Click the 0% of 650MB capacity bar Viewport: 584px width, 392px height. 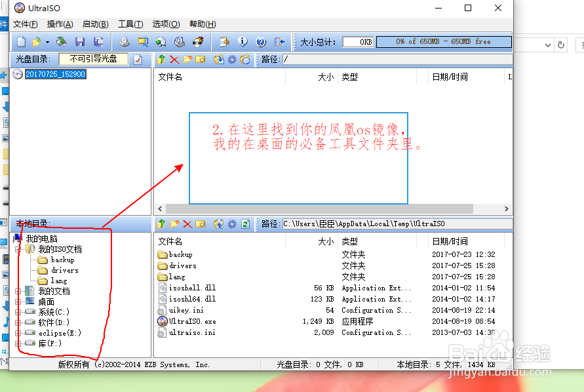click(444, 42)
